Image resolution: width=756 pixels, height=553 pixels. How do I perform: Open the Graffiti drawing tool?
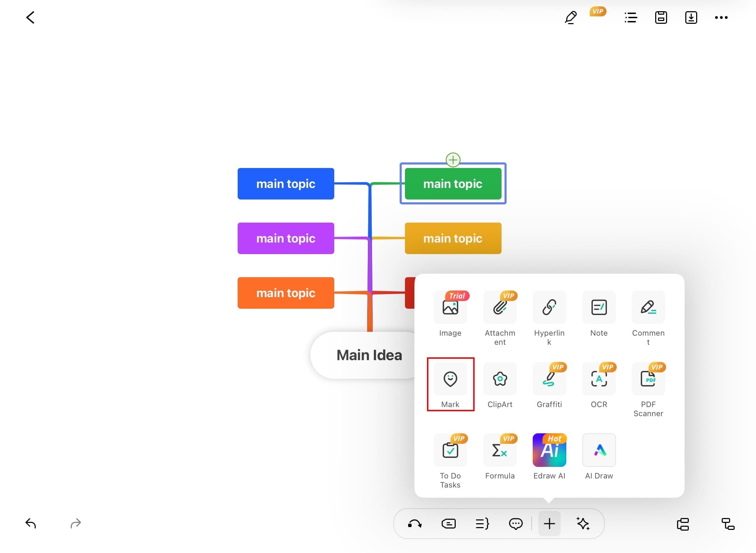(549, 379)
